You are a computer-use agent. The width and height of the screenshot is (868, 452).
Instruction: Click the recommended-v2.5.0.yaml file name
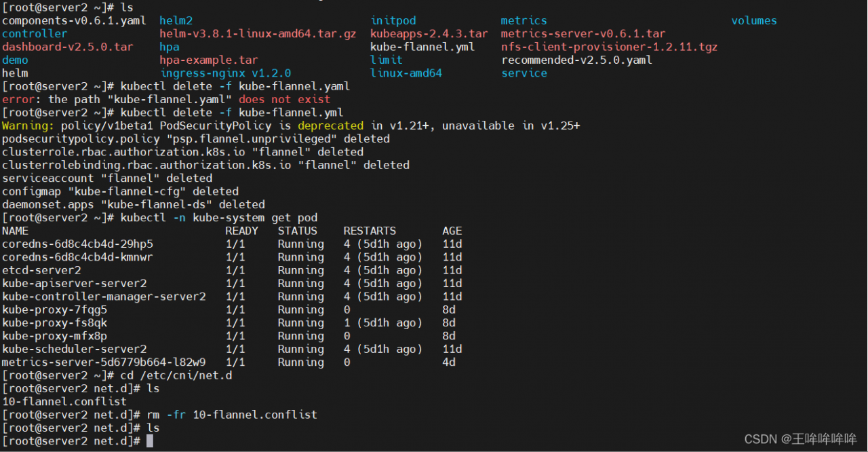576,60
